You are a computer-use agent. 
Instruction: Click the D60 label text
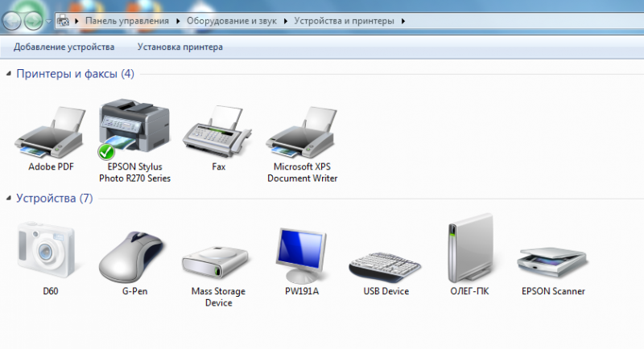(51, 291)
